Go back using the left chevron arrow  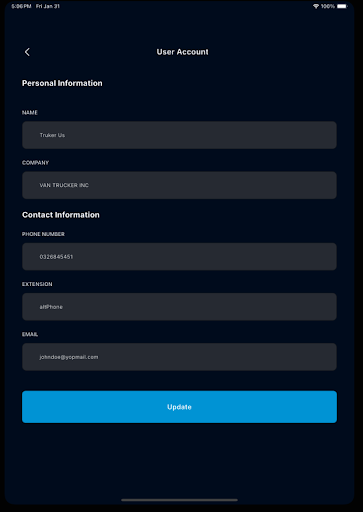27,52
